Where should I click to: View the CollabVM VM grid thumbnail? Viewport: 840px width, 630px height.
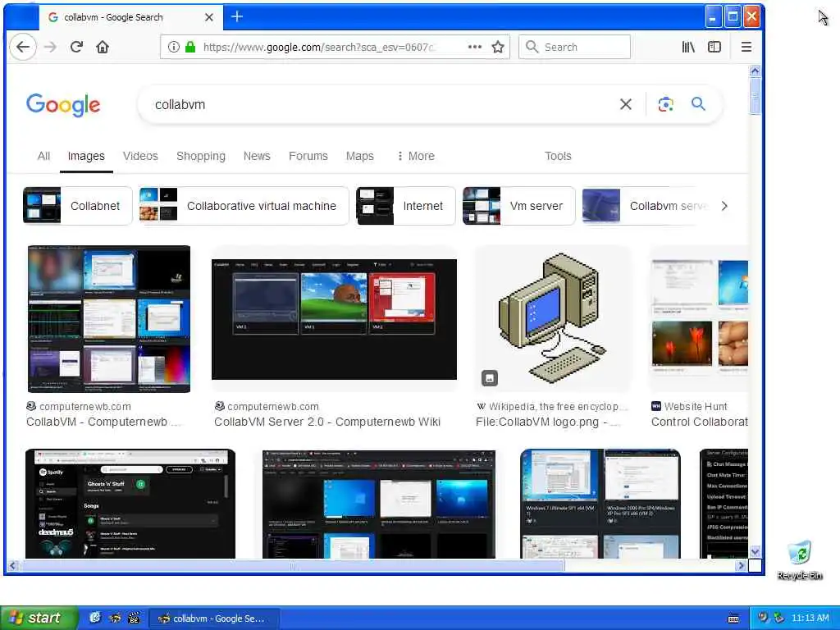(x=109, y=319)
